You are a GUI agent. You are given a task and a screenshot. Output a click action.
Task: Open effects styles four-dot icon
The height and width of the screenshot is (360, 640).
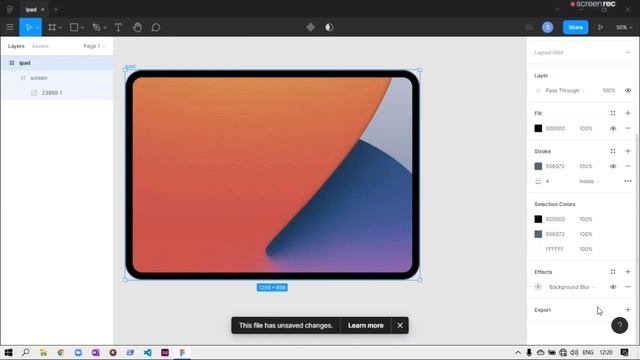613,272
